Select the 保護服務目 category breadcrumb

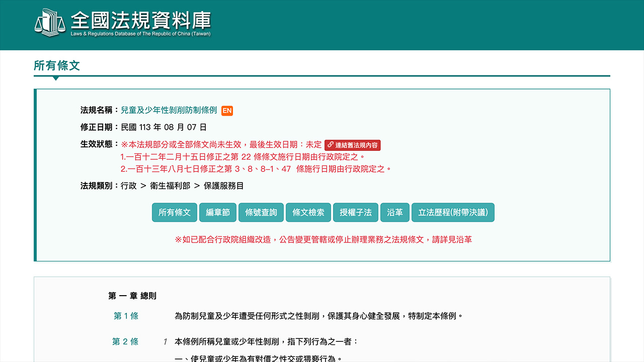[223, 186]
